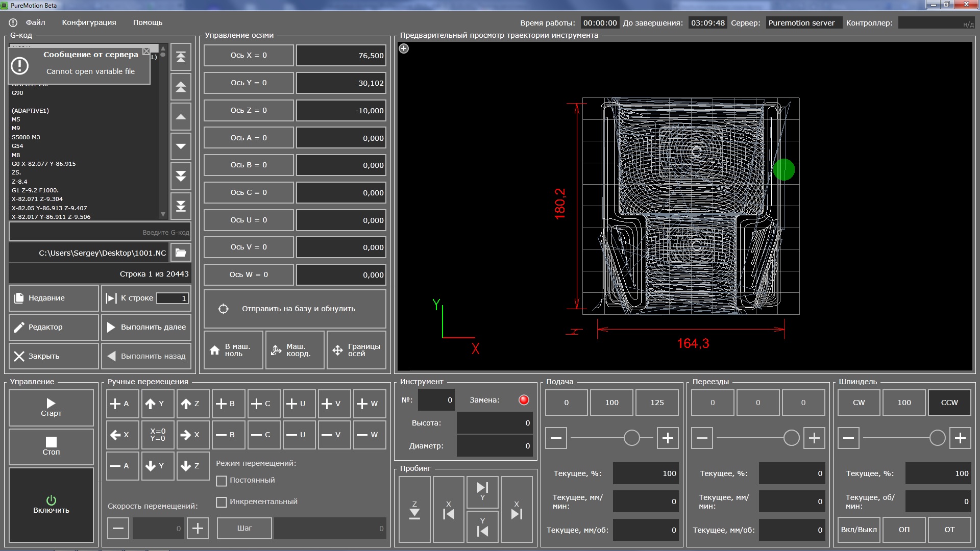Viewport: 980px width, 551px height.
Task: Jump to end of G-code list
Action: [181, 206]
